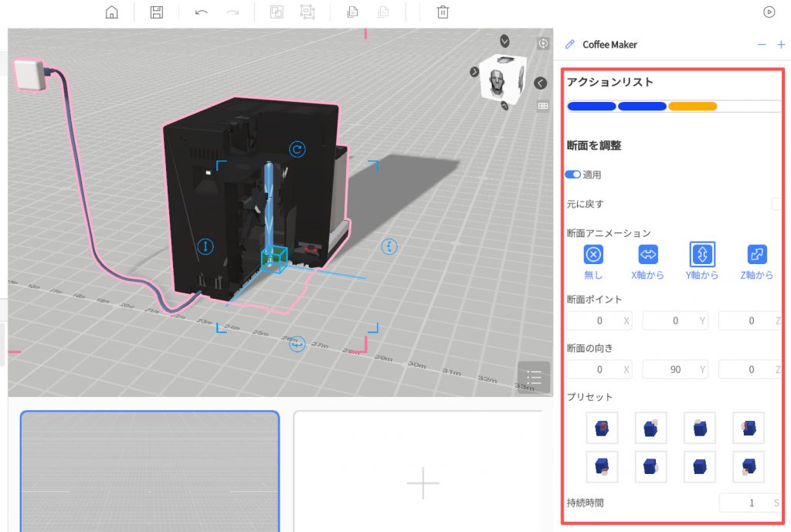The image size is (791, 532).
Task: Open the list menu icon in viewport
Action: (534, 377)
